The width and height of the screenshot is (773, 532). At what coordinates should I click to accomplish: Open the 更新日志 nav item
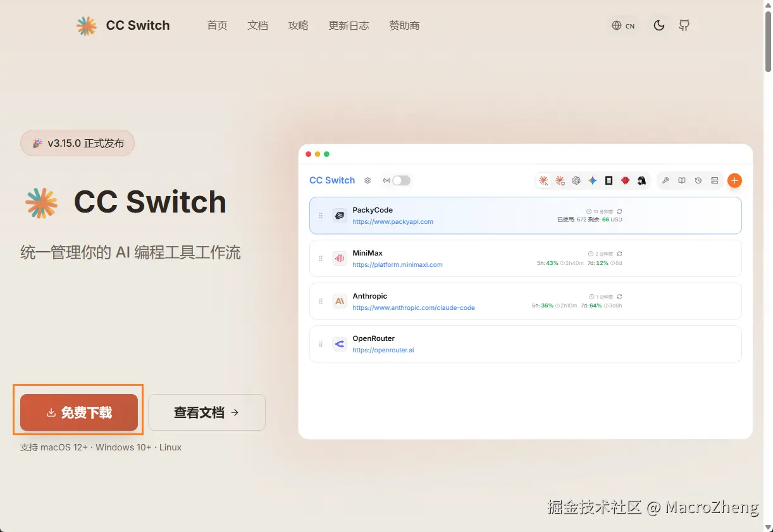(x=349, y=25)
